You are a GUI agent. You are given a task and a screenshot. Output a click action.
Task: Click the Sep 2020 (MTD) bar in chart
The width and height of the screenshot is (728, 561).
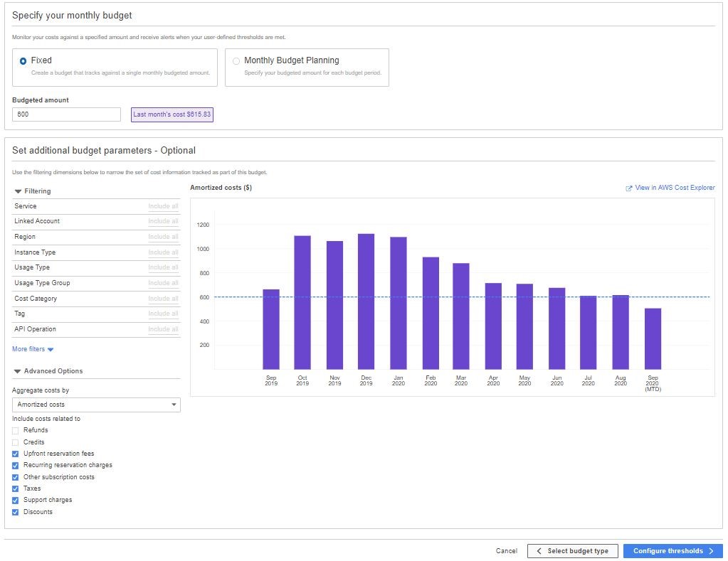click(x=653, y=338)
